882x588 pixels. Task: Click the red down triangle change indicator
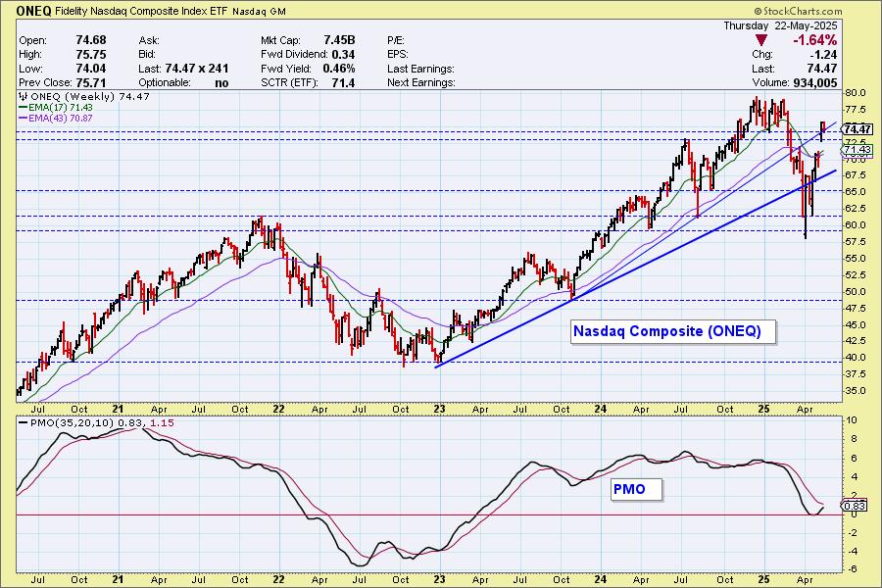click(x=761, y=40)
